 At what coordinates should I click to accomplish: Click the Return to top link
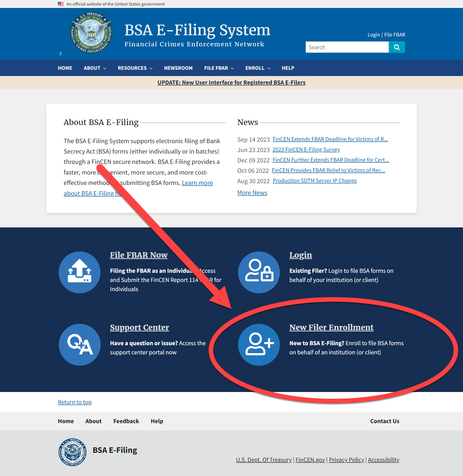pyautogui.click(x=75, y=402)
